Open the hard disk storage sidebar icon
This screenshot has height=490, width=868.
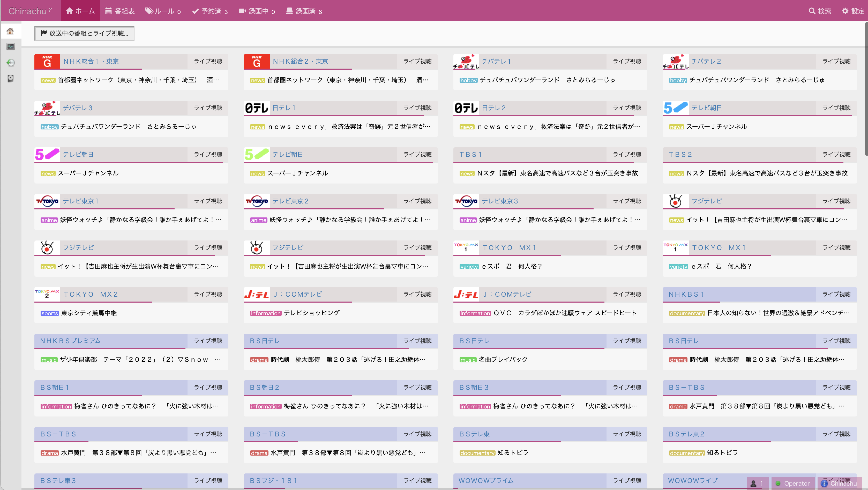click(10, 79)
